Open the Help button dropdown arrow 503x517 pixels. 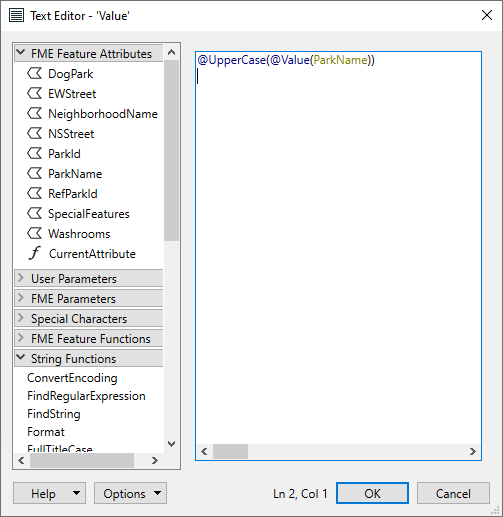(x=76, y=493)
